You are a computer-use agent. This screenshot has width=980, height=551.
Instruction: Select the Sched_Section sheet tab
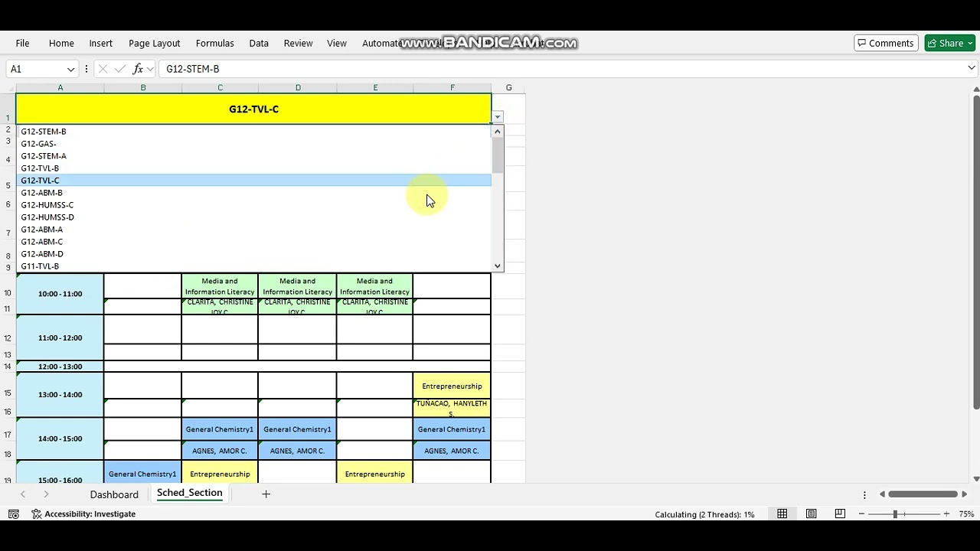pos(189,493)
